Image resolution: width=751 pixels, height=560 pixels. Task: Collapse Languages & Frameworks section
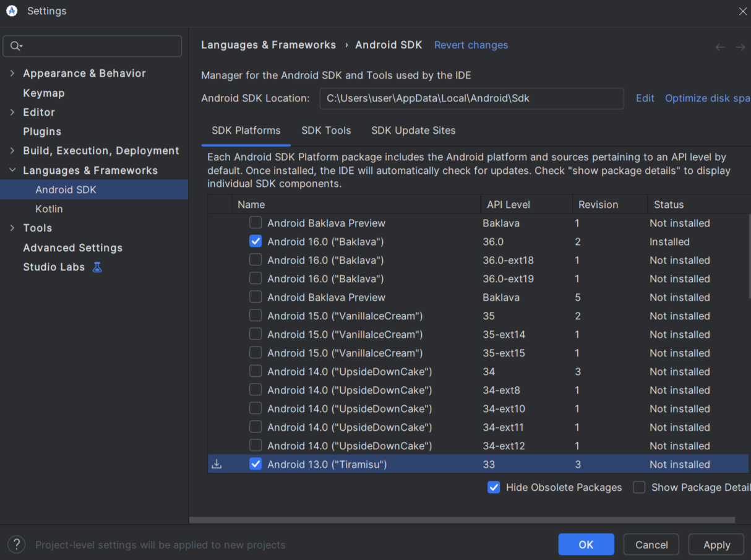click(12, 170)
